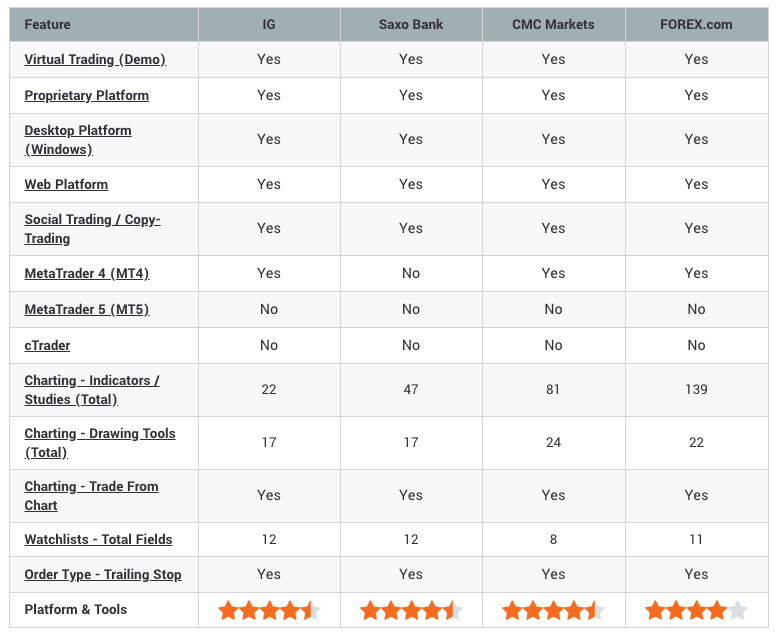
Task: Click the CMC Markets star rating
Action: click(553, 610)
